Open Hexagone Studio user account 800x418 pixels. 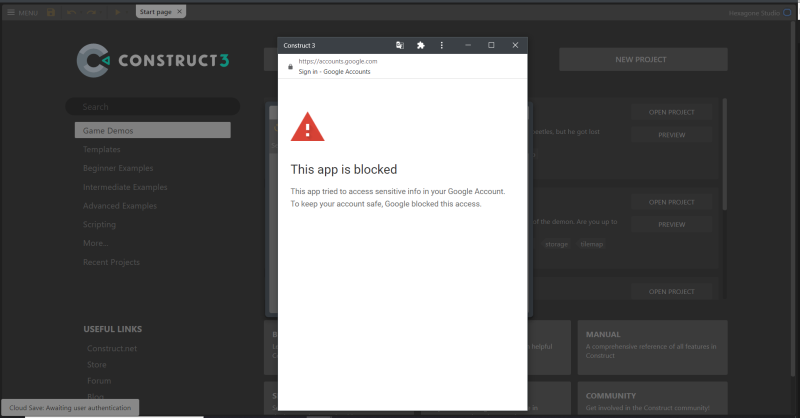(x=760, y=13)
